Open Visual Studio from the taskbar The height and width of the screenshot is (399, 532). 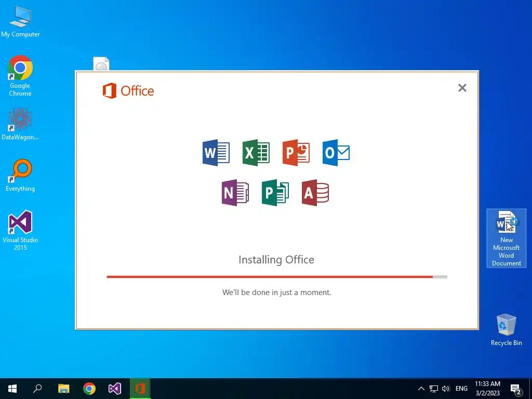pos(115,389)
